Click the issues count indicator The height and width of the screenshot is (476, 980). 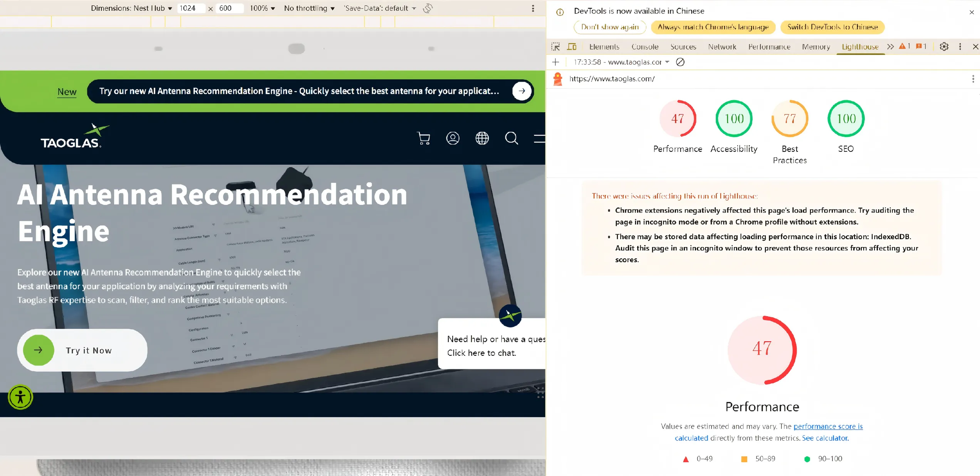click(x=921, y=46)
